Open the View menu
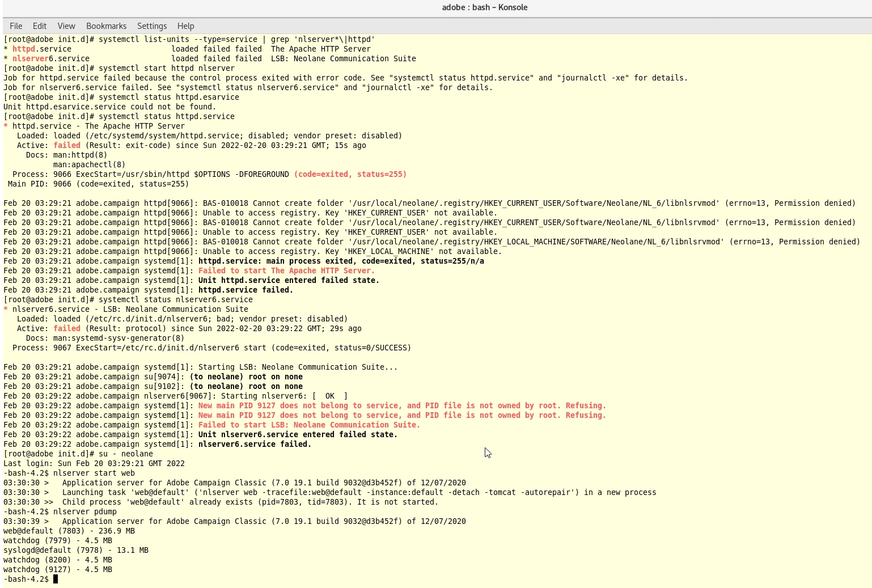This screenshot has width=872, height=588. click(66, 26)
